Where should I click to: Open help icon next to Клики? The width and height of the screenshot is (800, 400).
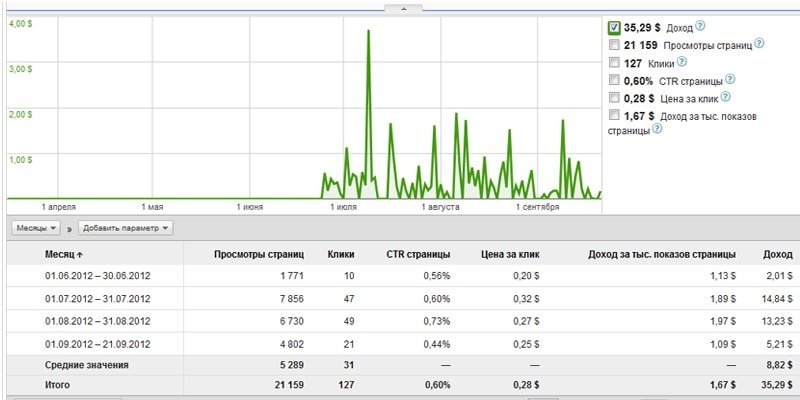click(x=682, y=62)
